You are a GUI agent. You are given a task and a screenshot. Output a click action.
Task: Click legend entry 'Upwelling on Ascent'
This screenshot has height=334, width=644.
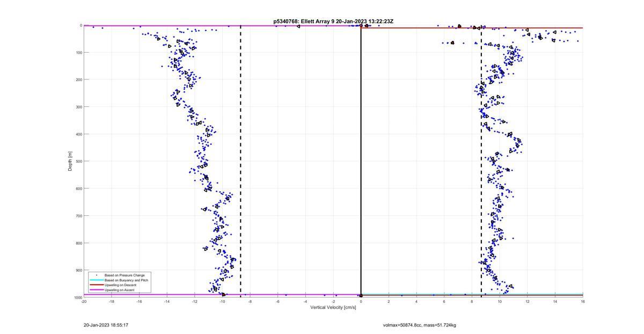pyautogui.click(x=120, y=290)
